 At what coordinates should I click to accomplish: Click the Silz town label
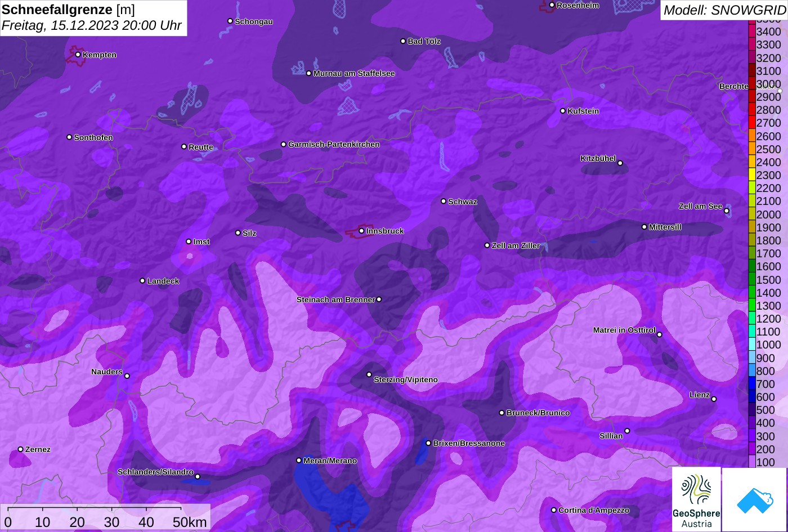[249, 233]
